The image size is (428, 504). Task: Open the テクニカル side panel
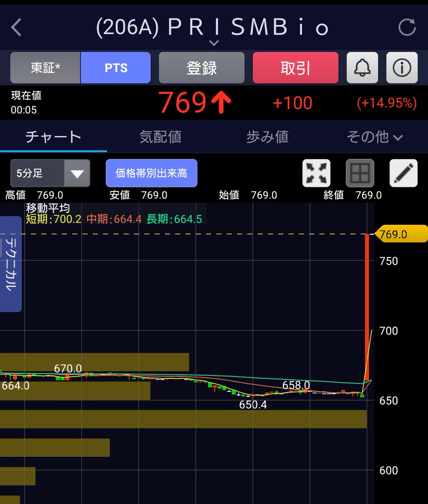click(x=10, y=264)
